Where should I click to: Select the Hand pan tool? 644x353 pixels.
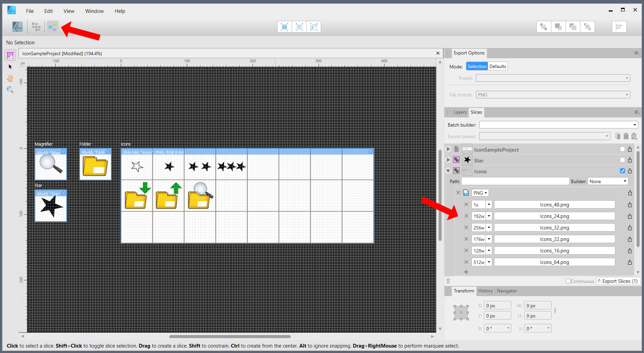[x=10, y=78]
